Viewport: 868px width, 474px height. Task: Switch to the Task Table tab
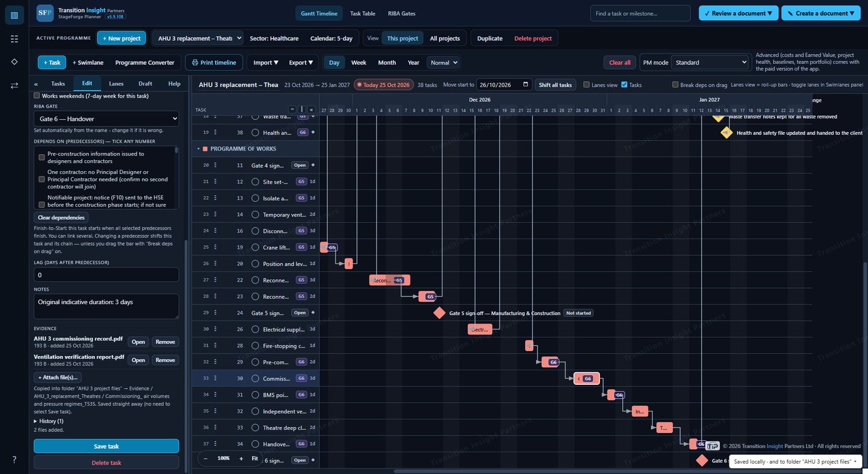click(x=362, y=13)
